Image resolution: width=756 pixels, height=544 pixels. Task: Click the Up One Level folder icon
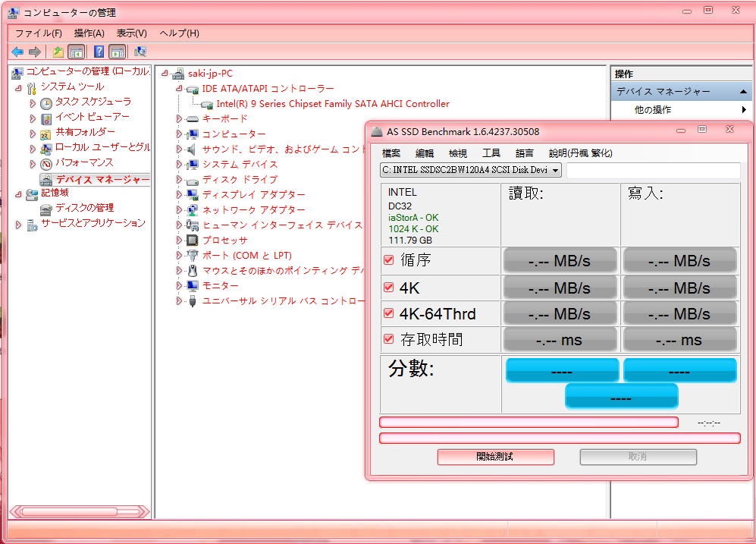point(58,52)
